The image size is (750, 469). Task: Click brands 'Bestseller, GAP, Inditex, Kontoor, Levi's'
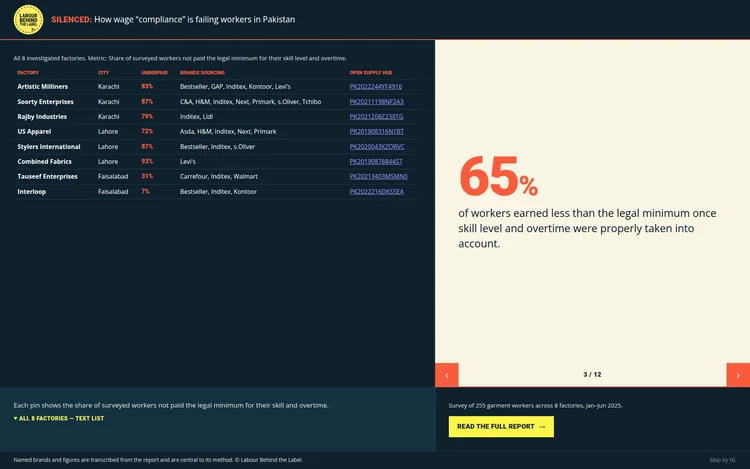(235, 87)
